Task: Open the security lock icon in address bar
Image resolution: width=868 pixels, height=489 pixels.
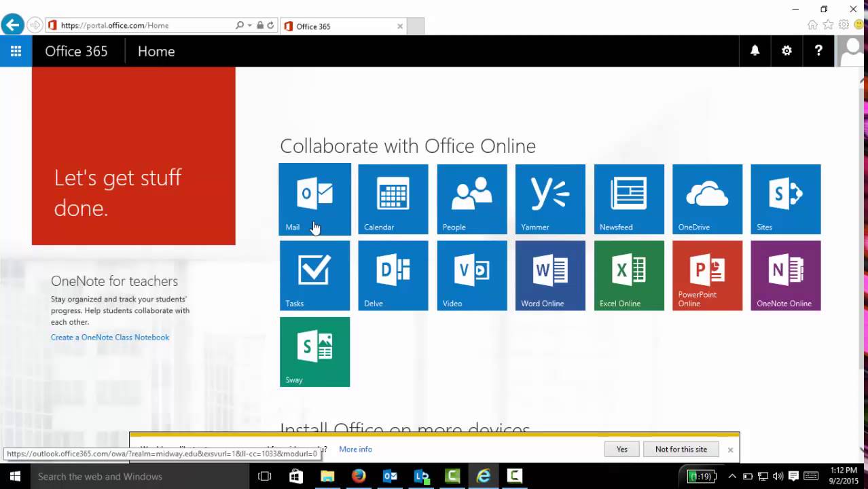Action: point(259,25)
